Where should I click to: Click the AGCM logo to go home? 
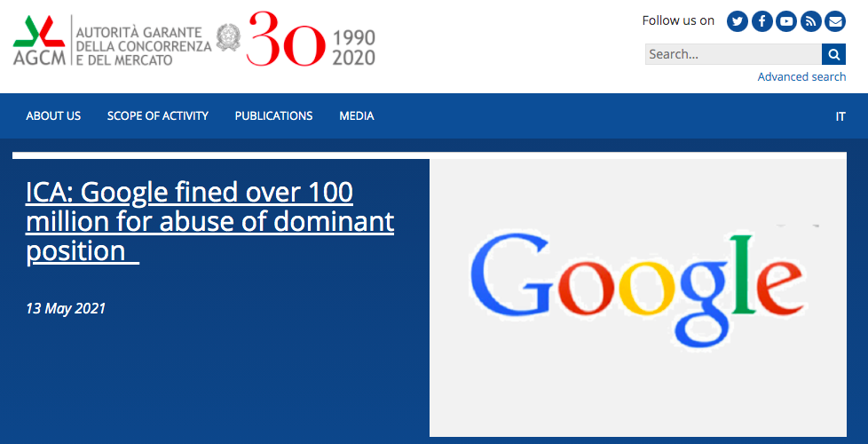coord(39,40)
